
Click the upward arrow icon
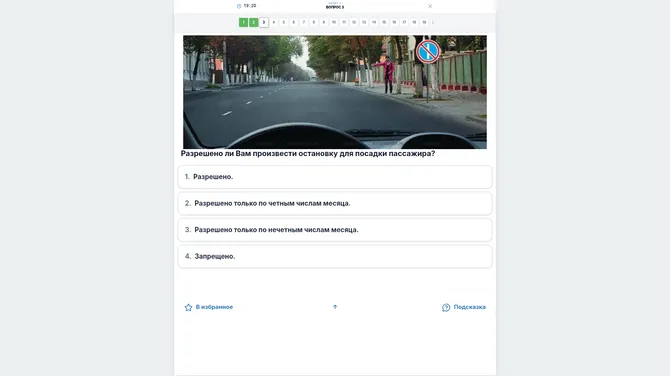(x=335, y=307)
